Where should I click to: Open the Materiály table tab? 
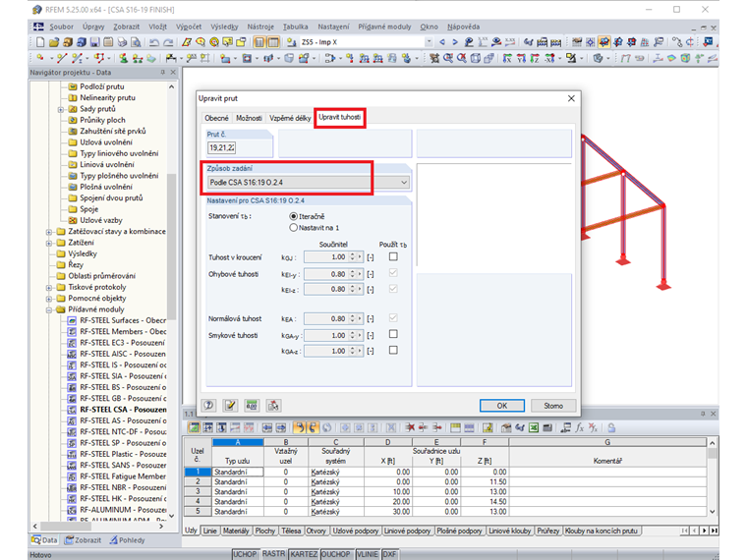pos(235,531)
